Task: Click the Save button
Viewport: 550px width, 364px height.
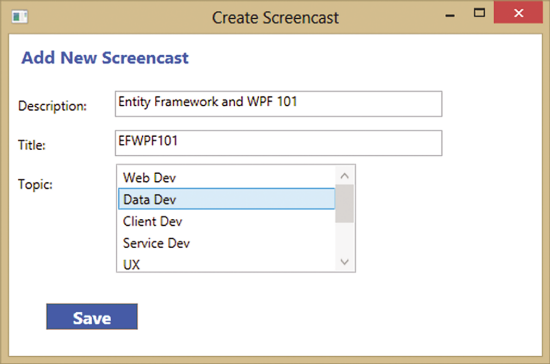Action: pos(92,317)
